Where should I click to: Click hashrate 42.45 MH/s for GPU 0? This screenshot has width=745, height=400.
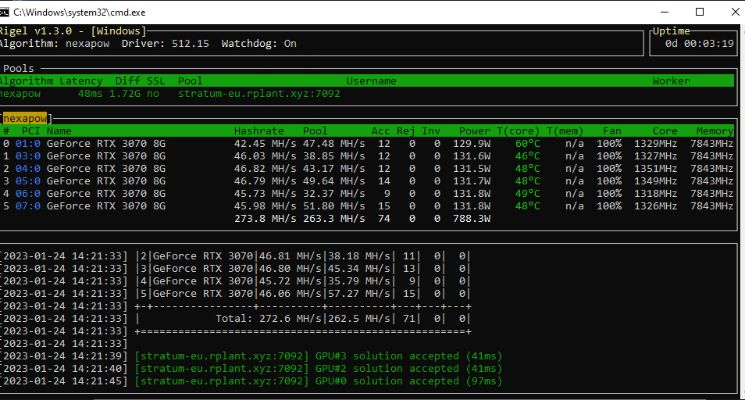(265, 143)
